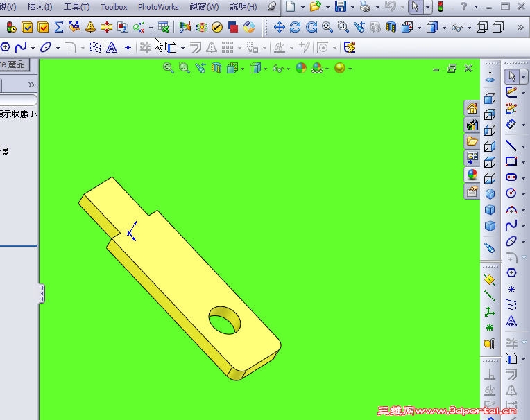Open the Toolbox menu
The height and width of the screenshot is (420, 530).
(114, 6)
